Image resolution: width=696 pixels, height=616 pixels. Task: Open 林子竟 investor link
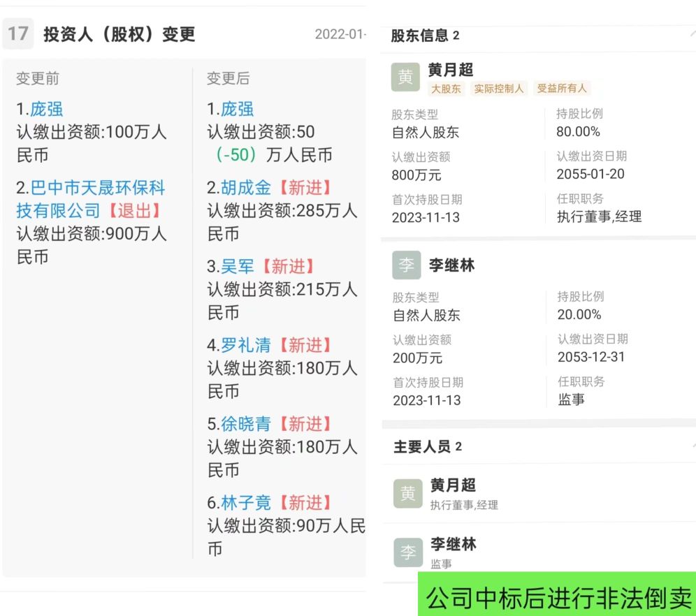[x=246, y=503]
